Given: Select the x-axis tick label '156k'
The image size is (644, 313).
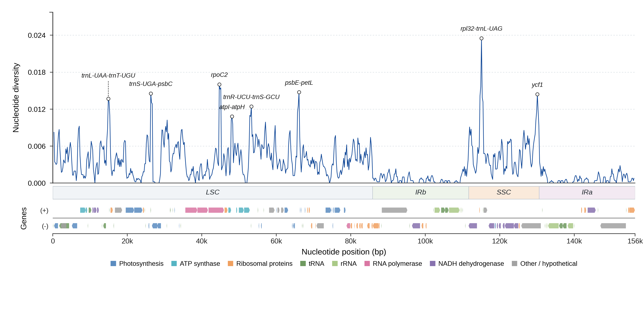Looking at the screenshot, I should pos(635,241).
